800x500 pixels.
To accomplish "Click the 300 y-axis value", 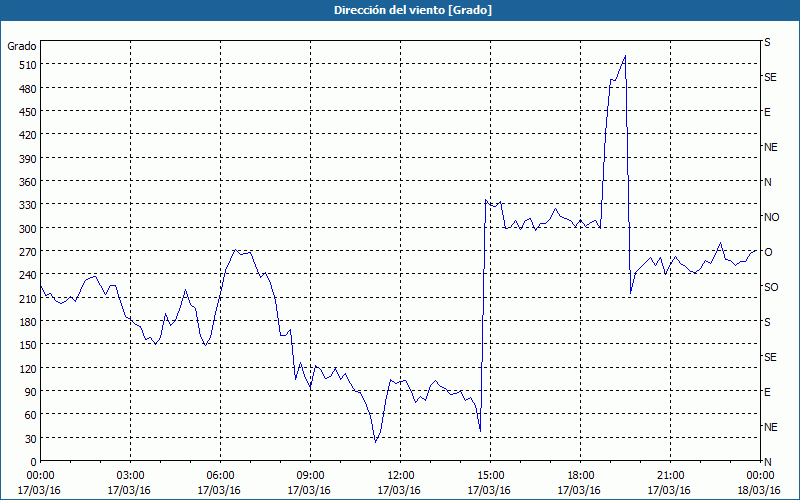I will click(x=27, y=228).
